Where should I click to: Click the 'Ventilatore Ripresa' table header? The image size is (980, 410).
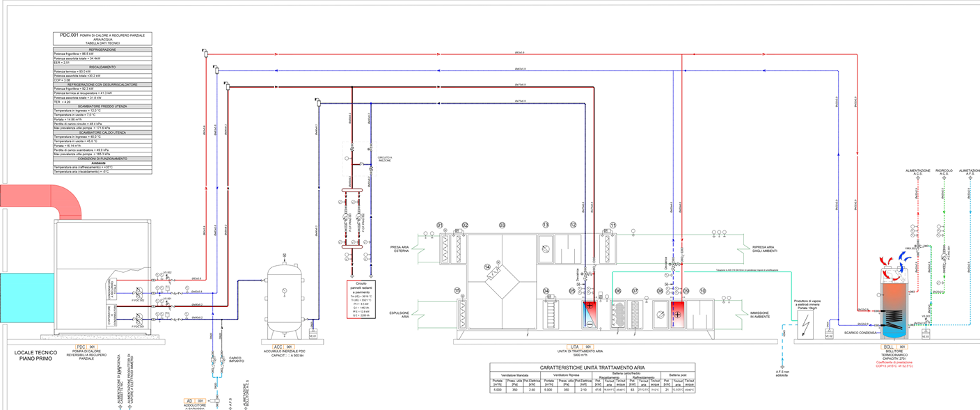click(567, 375)
